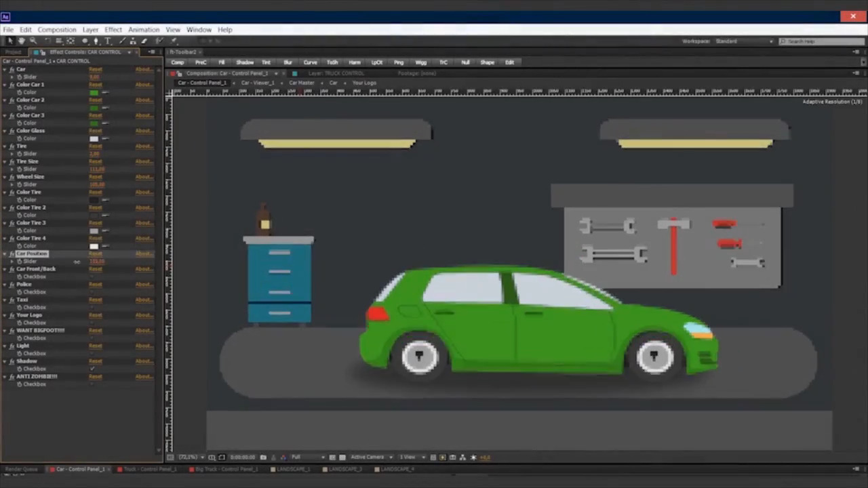The width and height of the screenshot is (868, 488).
Task: Open the File menu
Action: click(8, 30)
